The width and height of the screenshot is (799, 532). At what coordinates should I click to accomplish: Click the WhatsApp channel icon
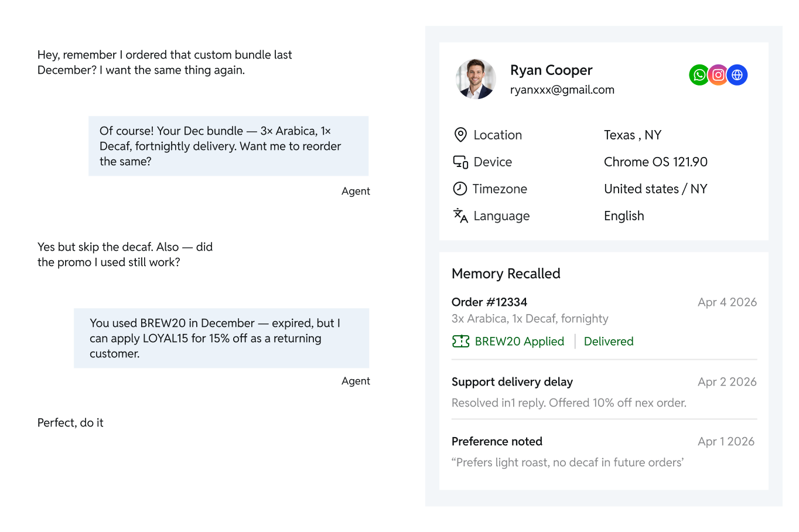(699, 75)
